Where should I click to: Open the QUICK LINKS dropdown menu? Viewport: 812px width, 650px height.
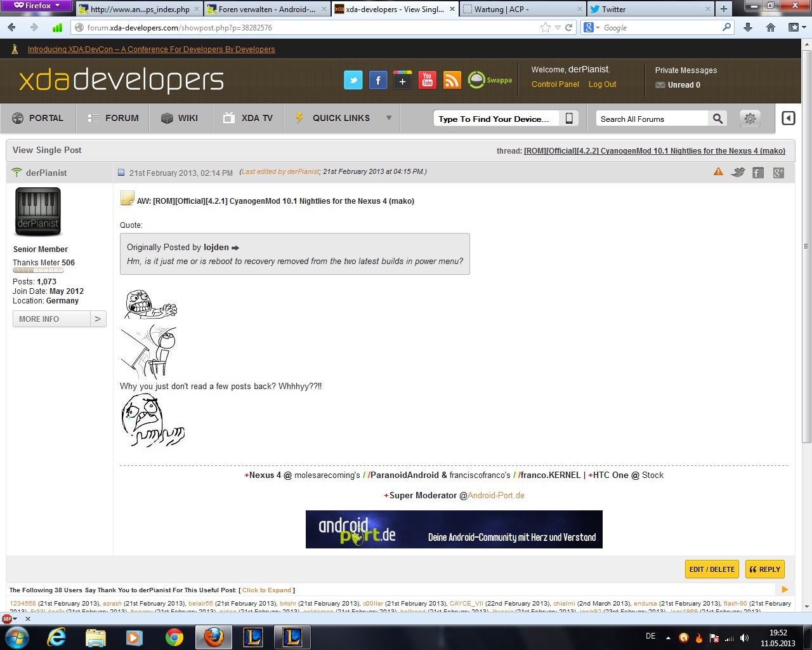[343, 118]
